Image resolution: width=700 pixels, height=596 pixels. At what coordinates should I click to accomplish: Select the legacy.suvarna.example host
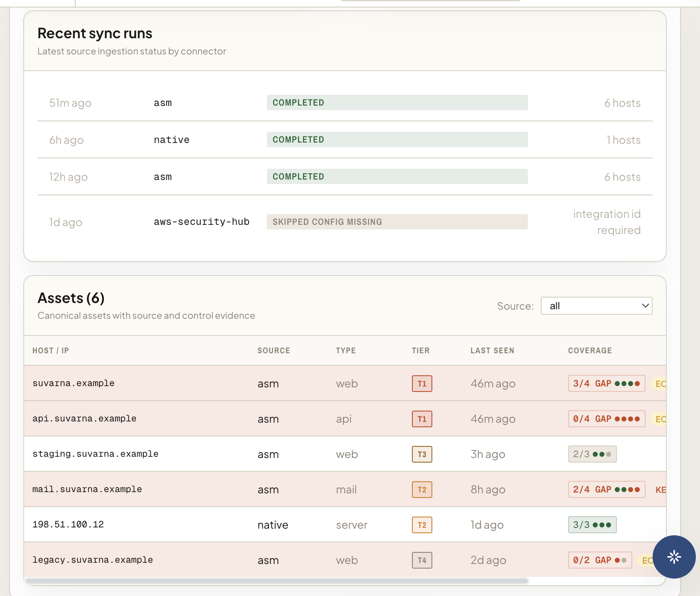(x=93, y=560)
